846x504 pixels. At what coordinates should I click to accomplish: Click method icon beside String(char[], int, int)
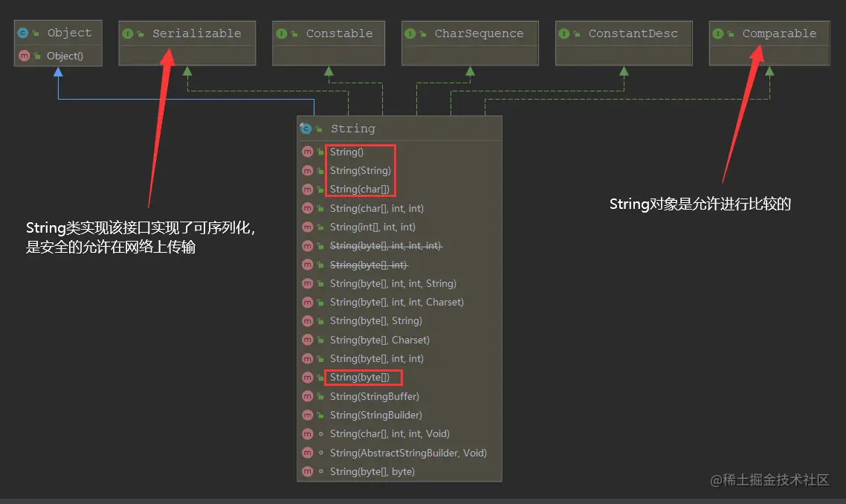point(308,208)
